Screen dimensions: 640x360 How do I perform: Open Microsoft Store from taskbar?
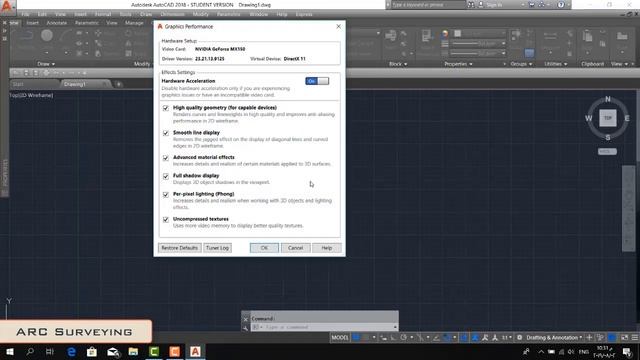coord(92,351)
